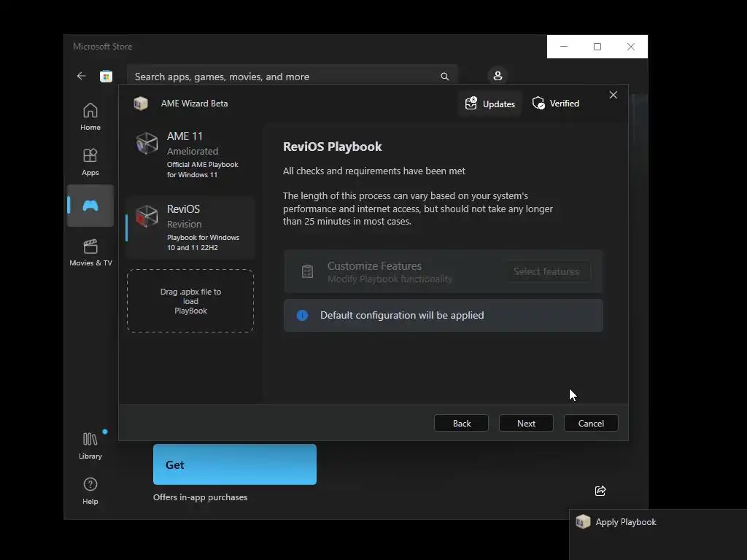Viewport: 747px width, 560px height.
Task: Click the Select features button
Action: 546,271
